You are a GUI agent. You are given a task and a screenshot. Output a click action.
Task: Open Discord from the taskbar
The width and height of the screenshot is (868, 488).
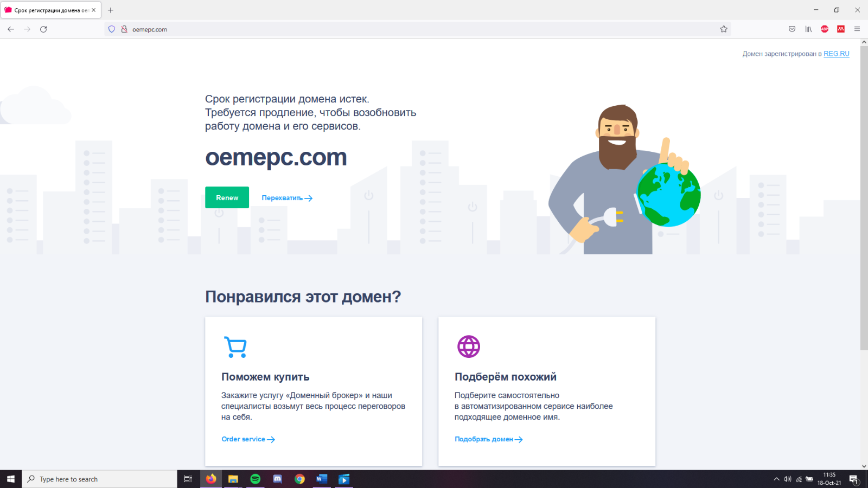tap(278, 479)
